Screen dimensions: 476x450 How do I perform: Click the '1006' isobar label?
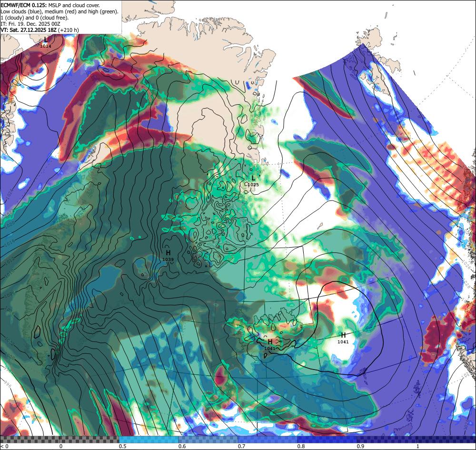click(x=10, y=294)
